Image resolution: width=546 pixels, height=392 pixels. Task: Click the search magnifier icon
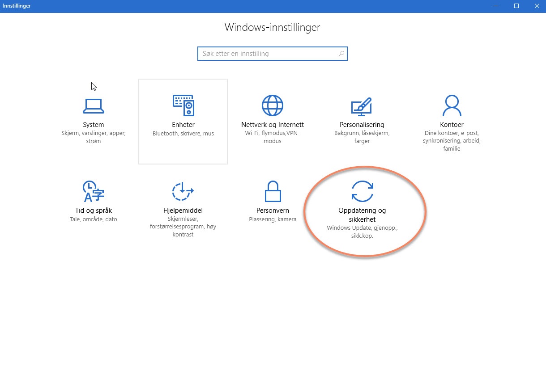pyautogui.click(x=341, y=54)
